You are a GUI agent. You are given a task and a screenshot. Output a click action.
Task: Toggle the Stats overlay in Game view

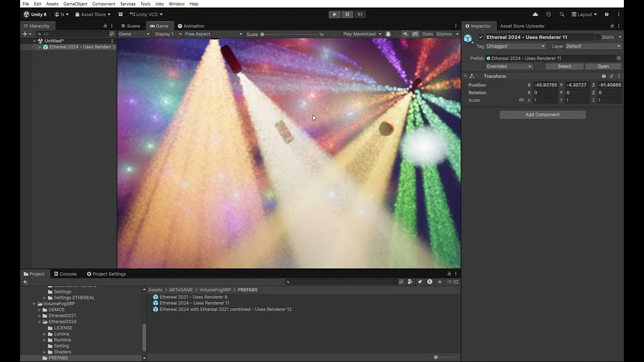[428, 34]
